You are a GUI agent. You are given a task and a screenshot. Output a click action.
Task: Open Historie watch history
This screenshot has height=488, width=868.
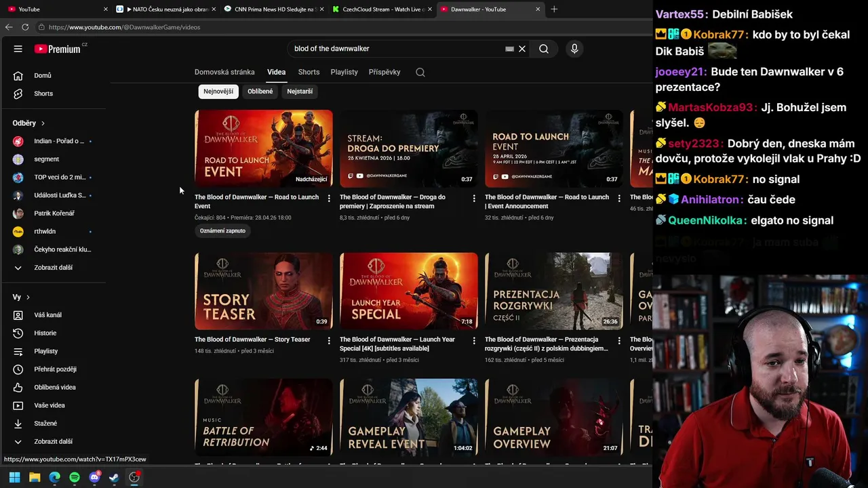click(x=45, y=333)
